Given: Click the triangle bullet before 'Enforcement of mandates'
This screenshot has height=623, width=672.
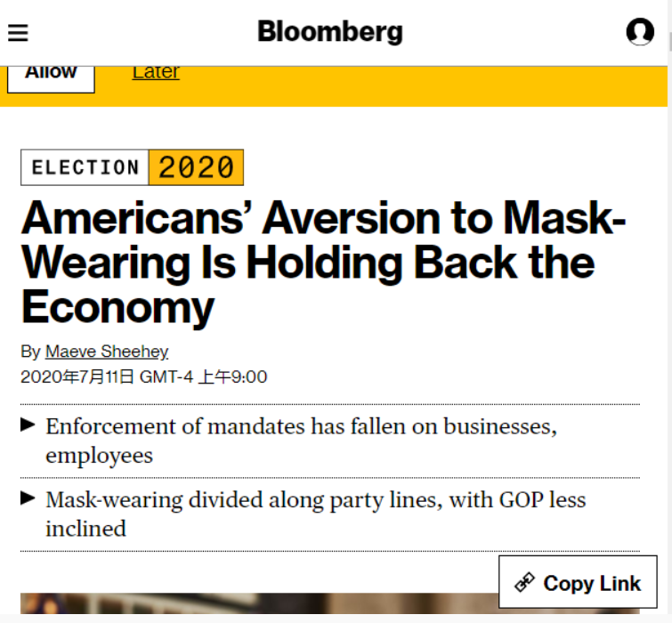Looking at the screenshot, I should pos(28,425).
